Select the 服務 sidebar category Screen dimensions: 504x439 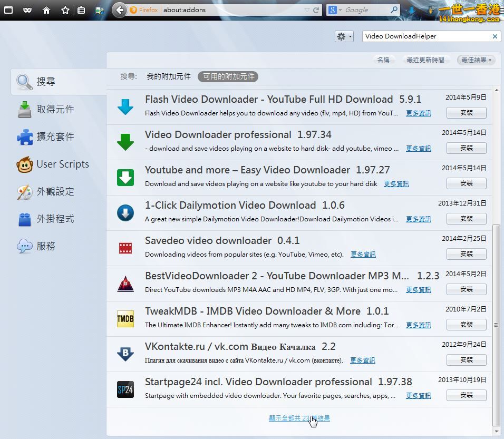tap(59, 246)
